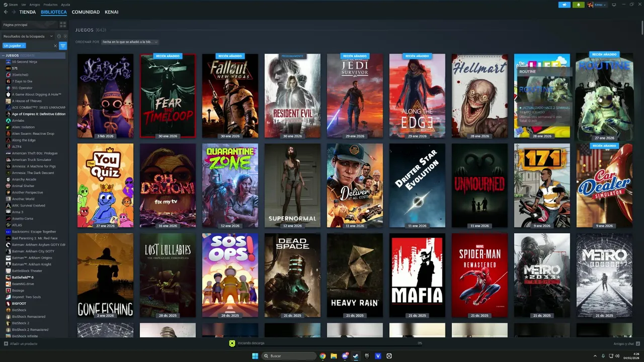Open the Jedi Survivor cover

355,96
